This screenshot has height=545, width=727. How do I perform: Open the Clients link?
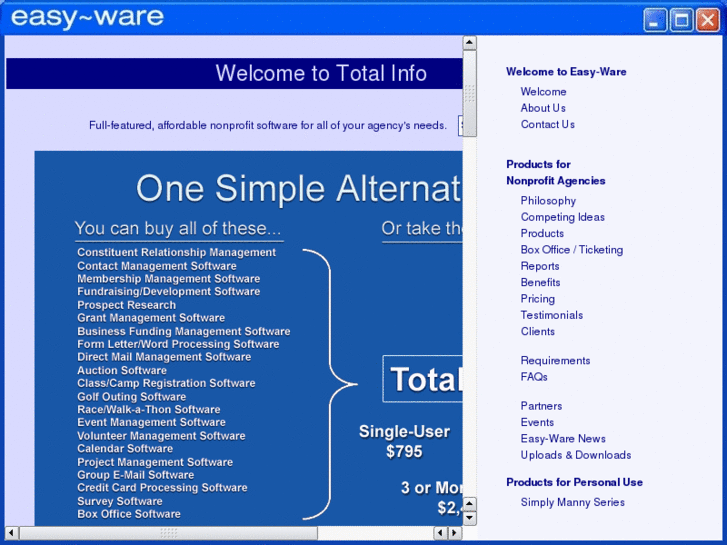pyautogui.click(x=537, y=331)
